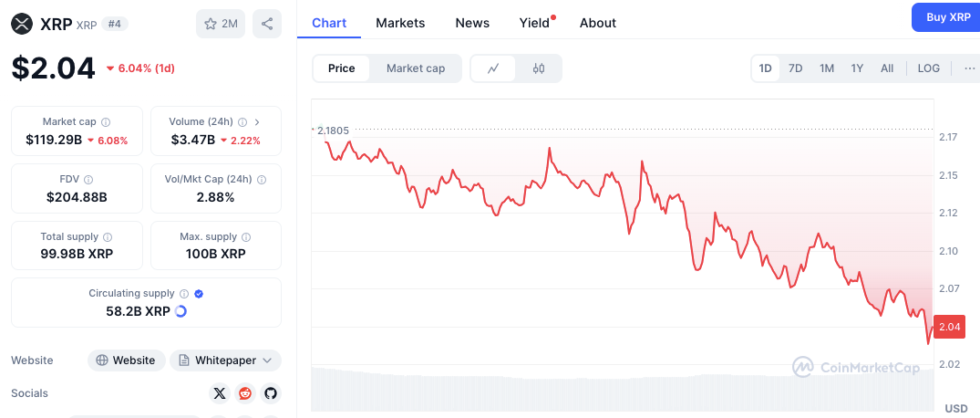This screenshot has width=980, height=418.
Task: Switch to the Markets tab
Action: (x=400, y=23)
